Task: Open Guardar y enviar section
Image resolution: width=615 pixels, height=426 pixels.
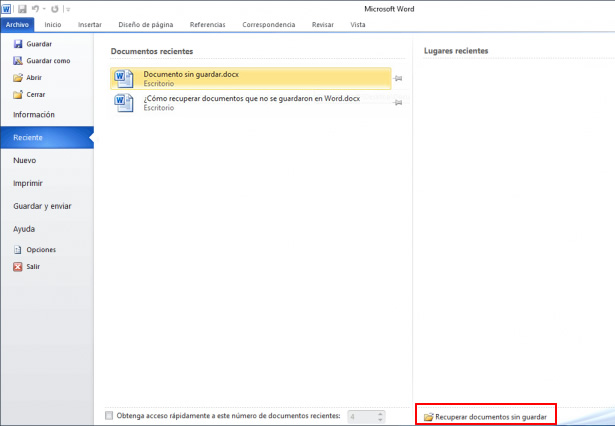Action: [x=47, y=206]
